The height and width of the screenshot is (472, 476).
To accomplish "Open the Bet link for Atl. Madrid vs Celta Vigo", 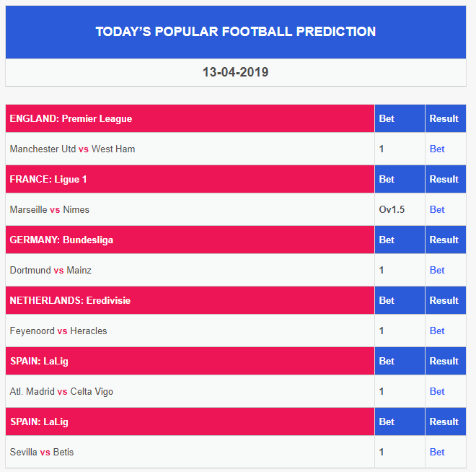I will pos(437,391).
